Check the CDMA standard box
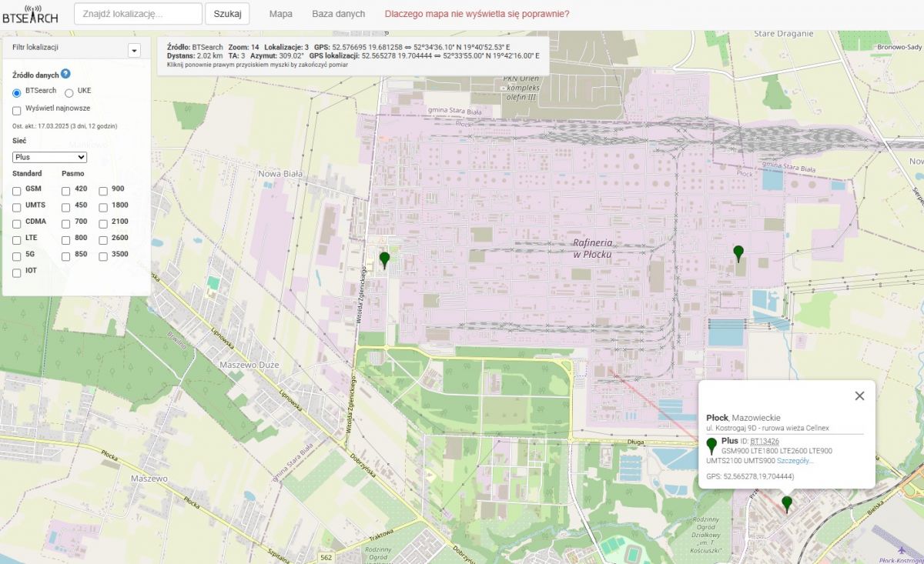The height and width of the screenshot is (564, 924). tap(17, 223)
